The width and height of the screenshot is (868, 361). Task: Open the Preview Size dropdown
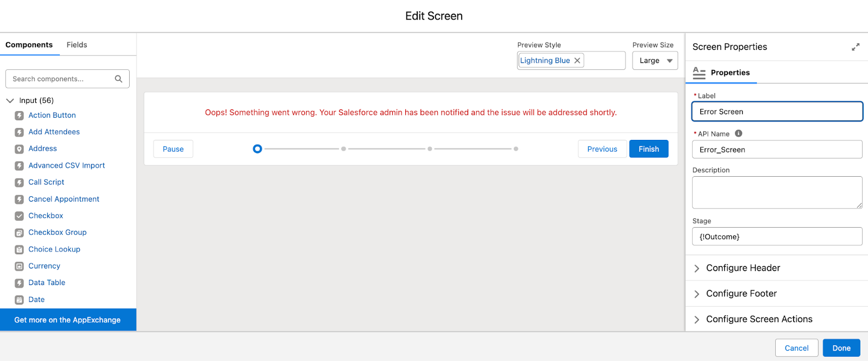(655, 61)
